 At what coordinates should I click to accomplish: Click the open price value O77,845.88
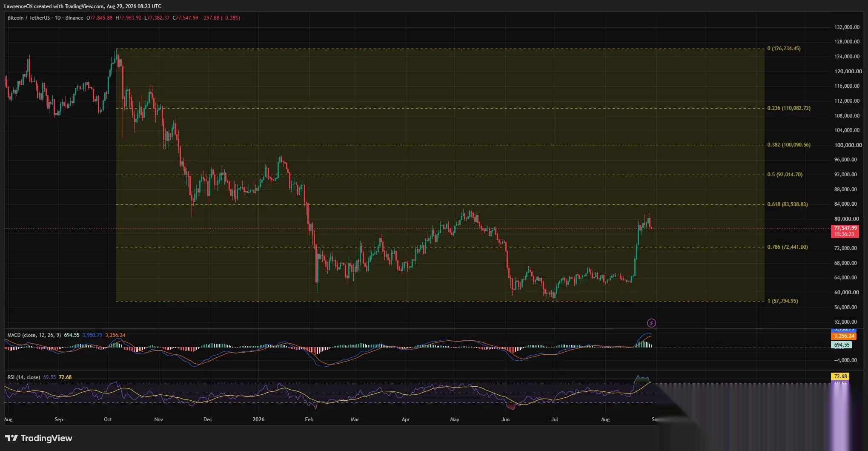[x=100, y=18]
